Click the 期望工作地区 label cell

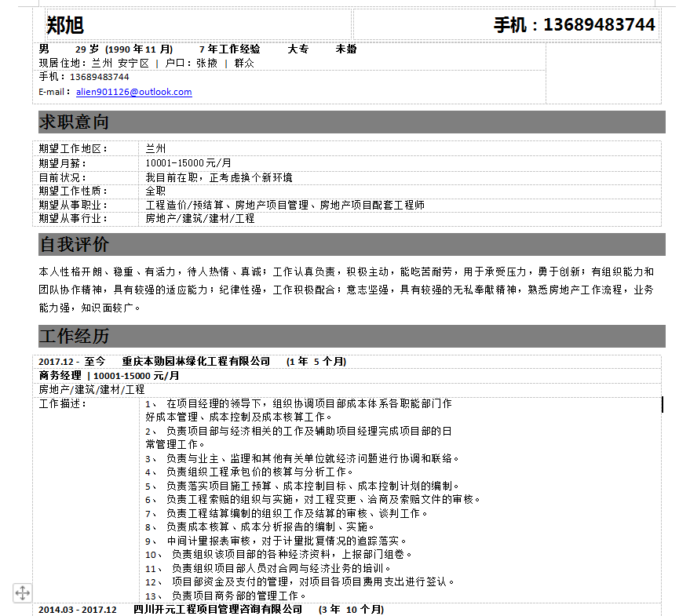point(73,149)
